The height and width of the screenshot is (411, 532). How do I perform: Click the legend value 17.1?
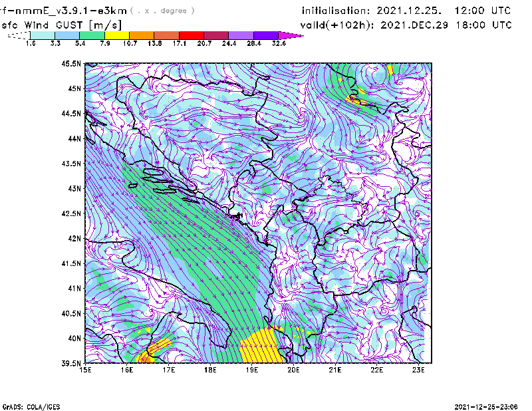pos(180,43)
